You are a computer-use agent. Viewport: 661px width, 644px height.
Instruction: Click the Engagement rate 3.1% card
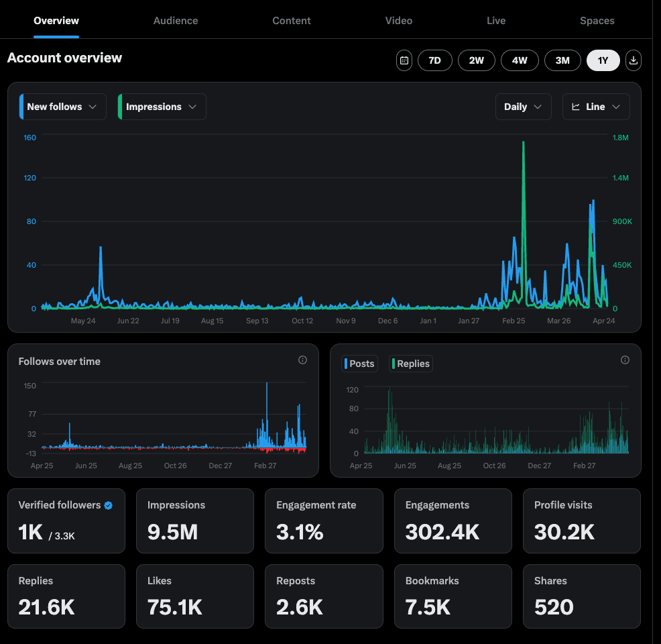click(x=324, y=521)
